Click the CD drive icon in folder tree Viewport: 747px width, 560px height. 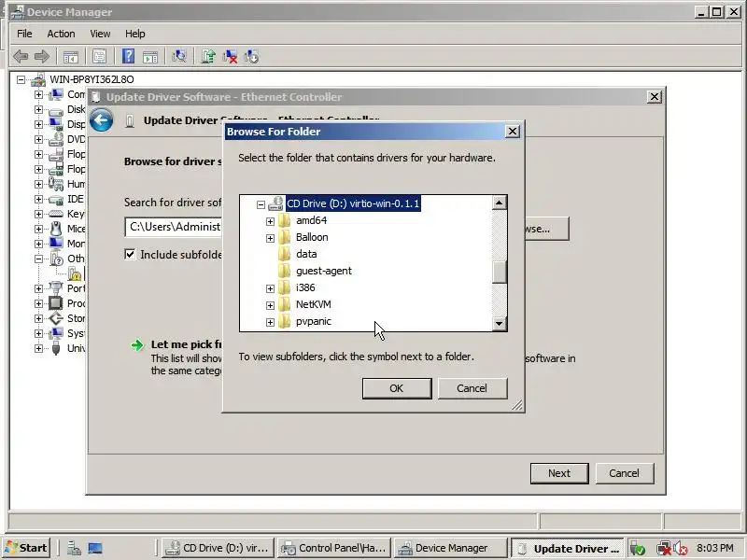[275, 203]
